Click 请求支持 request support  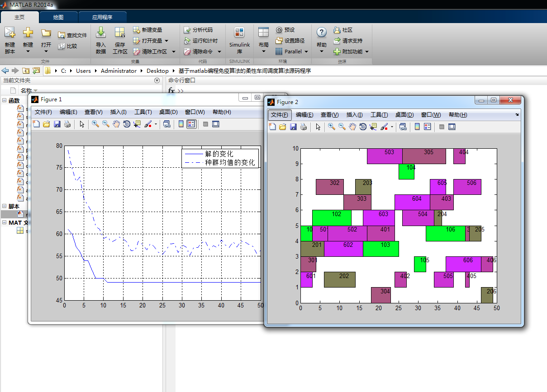[x=348, y=41]
